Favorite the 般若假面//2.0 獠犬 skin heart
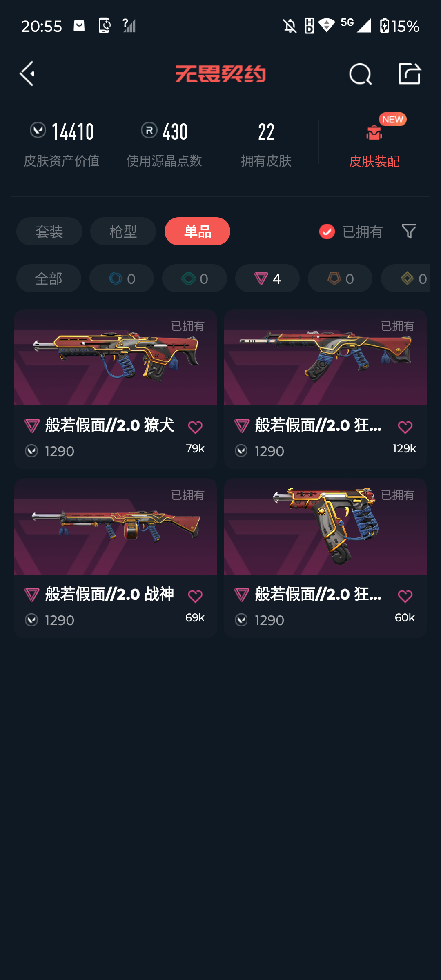 point(195,427)
